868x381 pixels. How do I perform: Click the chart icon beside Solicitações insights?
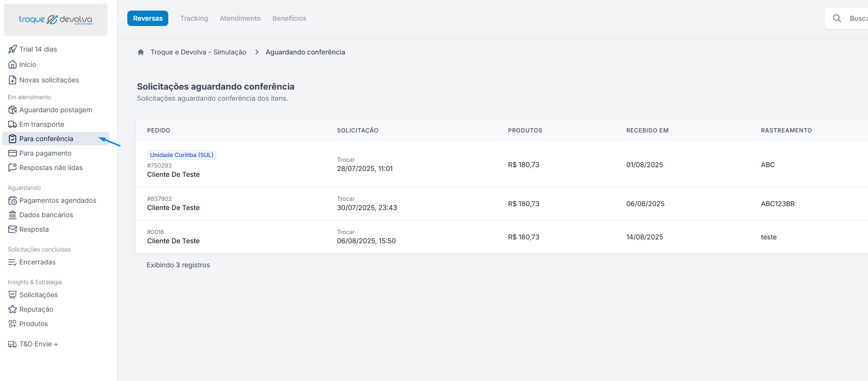point(13,295)
